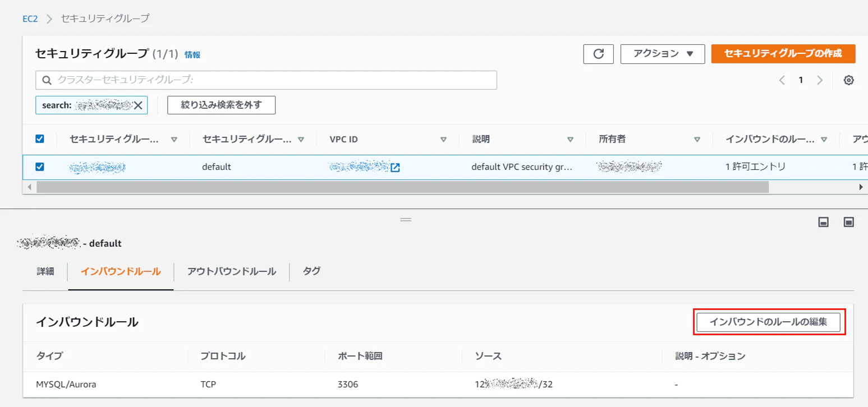
Task: Go to next page arrow in pagination
Action: tap(820, 80)
